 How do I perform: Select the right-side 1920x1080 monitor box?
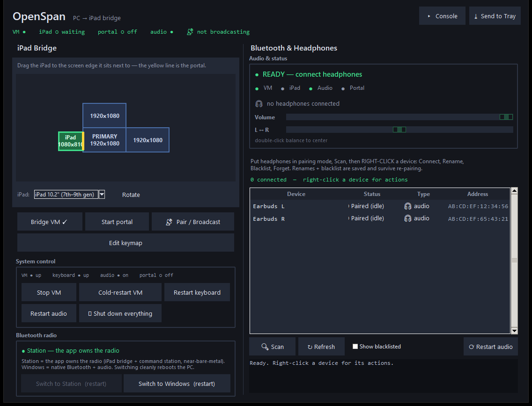[148, 140]
